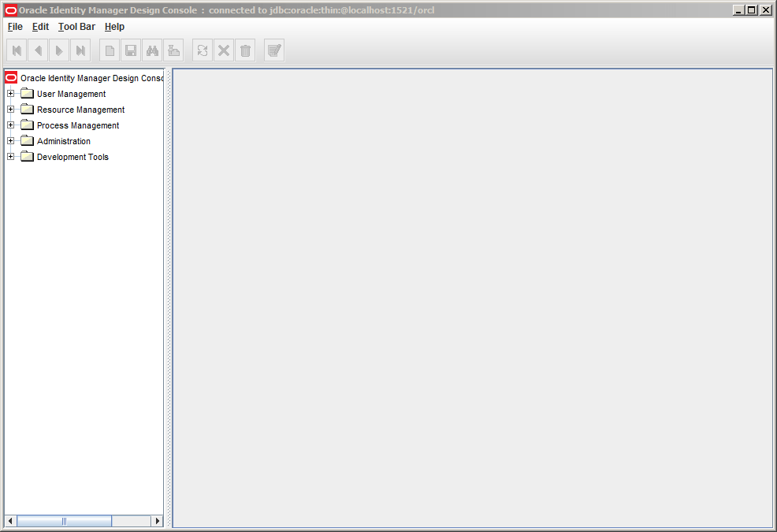Click the tree panel horizontal scrollbar thumb
Image resolution: width=777 pixels, height=532 pixels.
(64, 521)
